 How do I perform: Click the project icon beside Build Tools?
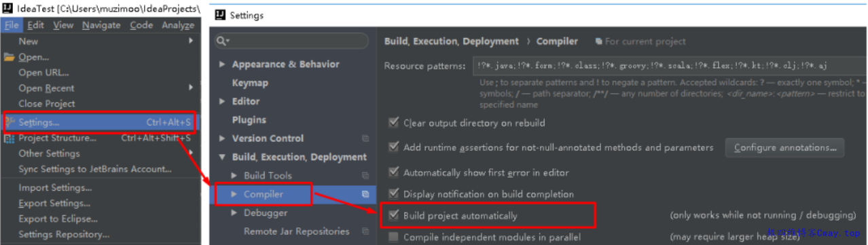[365, 176]
